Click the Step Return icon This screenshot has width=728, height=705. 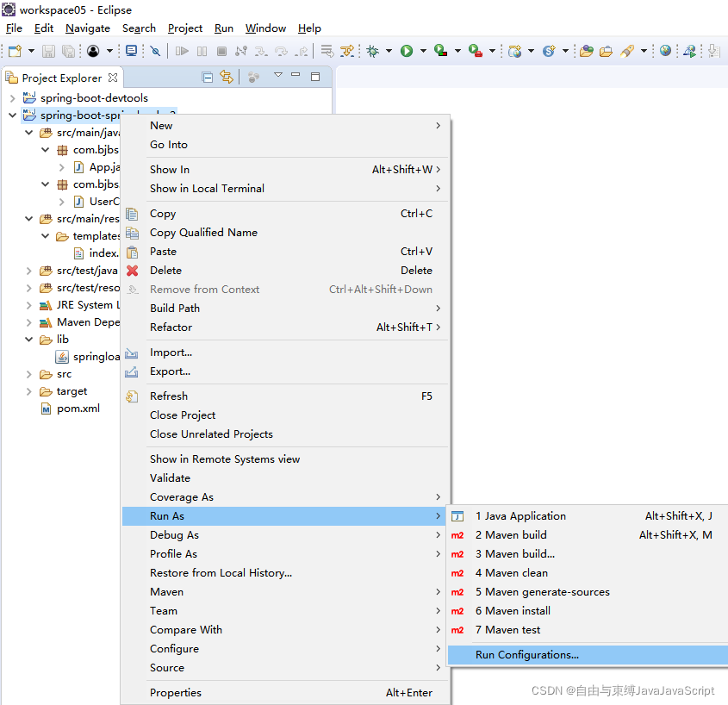pyautogui.click(x=302, y=51)
